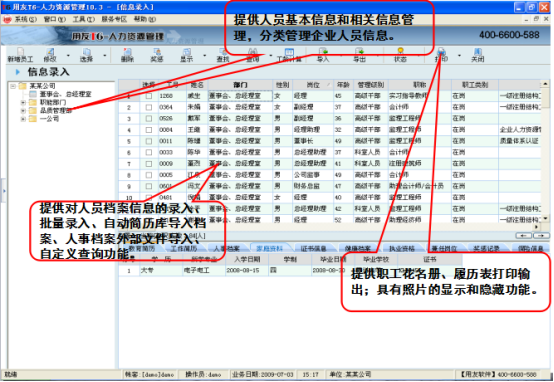
Task: Click the left navigation arrow button below the table
Action: (x=523, y=235)
